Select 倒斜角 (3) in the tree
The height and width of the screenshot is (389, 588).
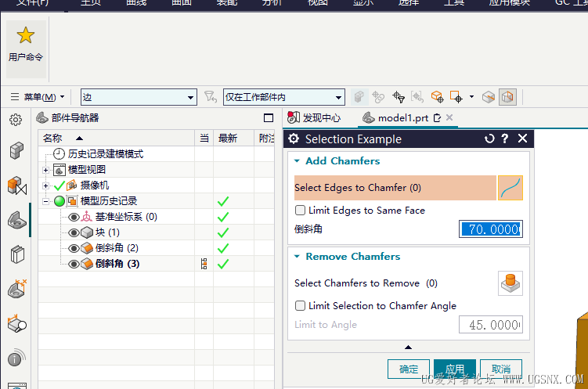pos(117,264)
